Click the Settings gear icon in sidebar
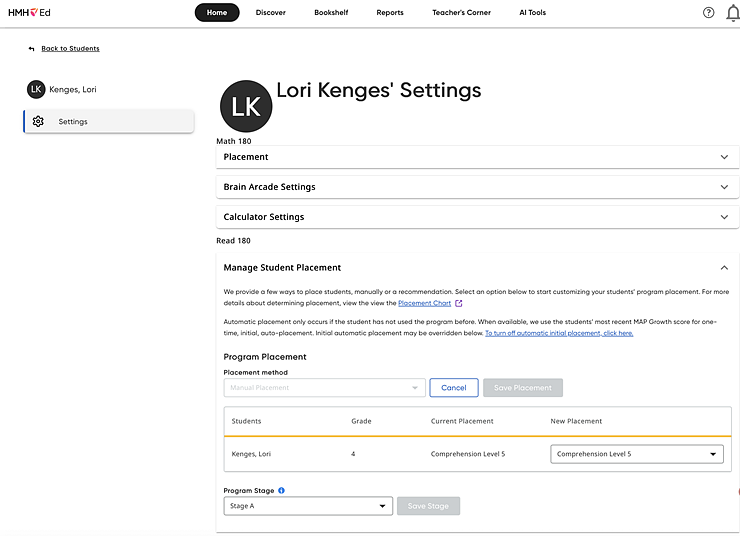The height and width of the screenshot is (536, 740). (38, 121)
